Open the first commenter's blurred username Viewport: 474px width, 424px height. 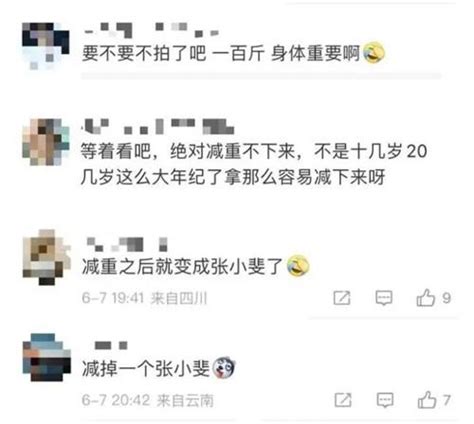click(x=152, y=30)
